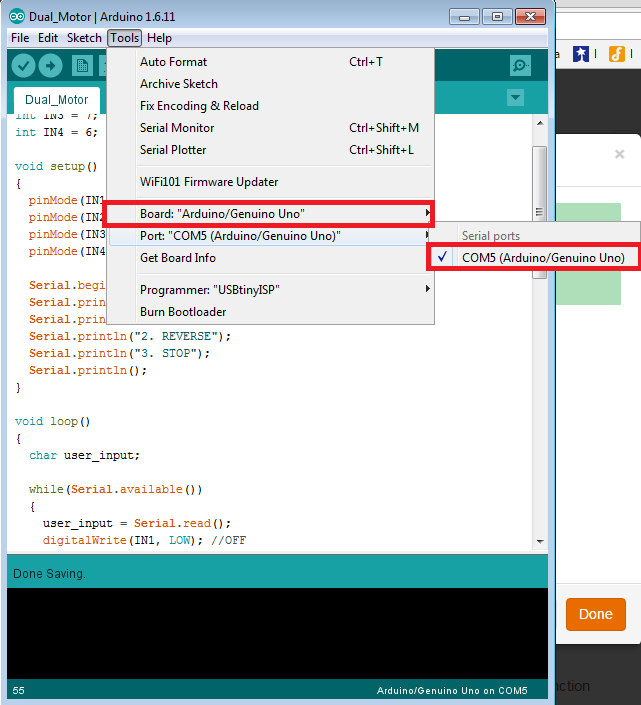Click the orange Done button
Image resolution: width=641 pixels, height=705 pixels.
[596, 614]
